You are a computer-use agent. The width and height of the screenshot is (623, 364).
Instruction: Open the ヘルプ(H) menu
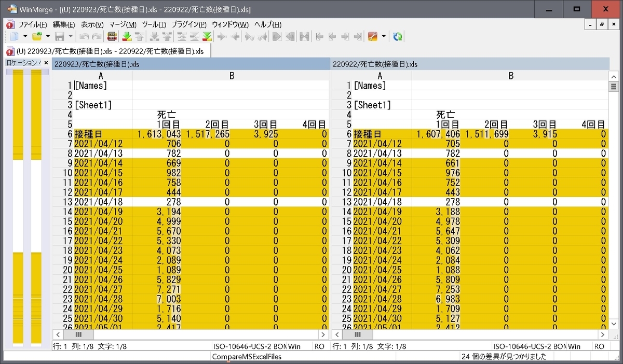click(x=268, y=24)
